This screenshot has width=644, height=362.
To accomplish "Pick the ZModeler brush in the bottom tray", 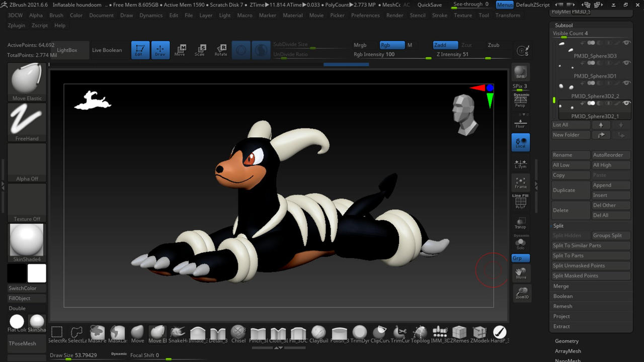I will [x=479, y=333].
